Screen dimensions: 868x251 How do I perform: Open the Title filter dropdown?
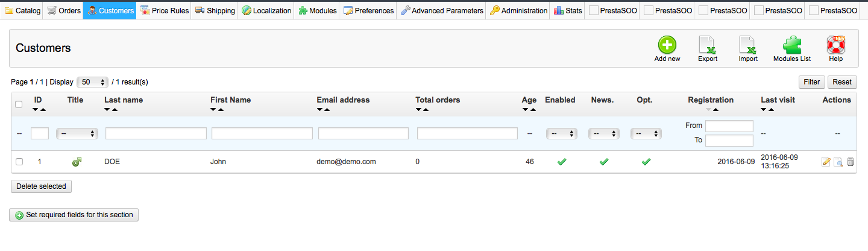click(77, 133)
